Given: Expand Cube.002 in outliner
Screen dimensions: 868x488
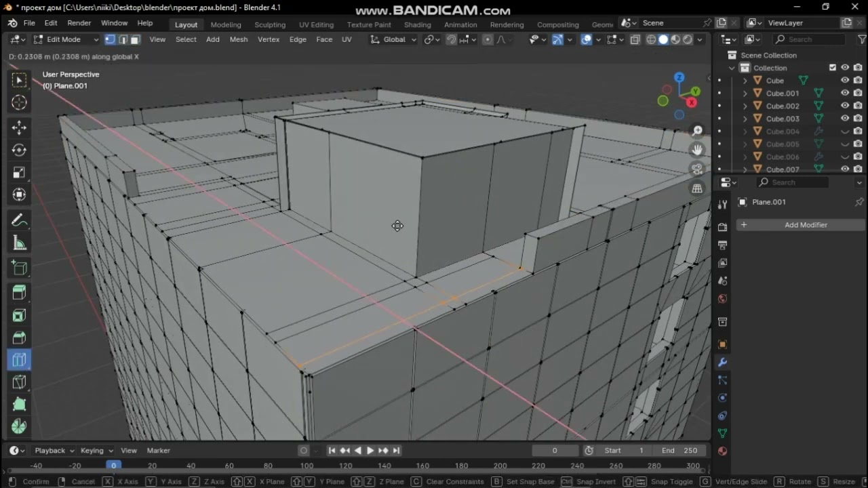Looking at the screenshot, I should tap(745, 106).
